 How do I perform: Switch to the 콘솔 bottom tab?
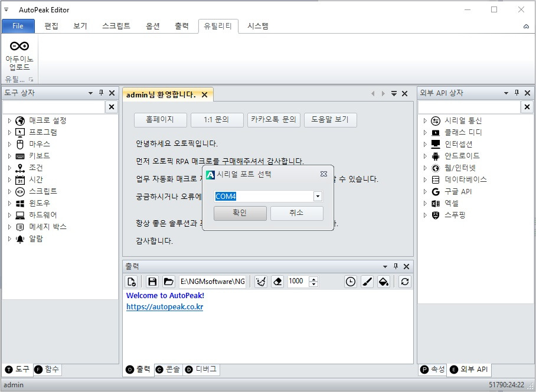coord(169,370)
